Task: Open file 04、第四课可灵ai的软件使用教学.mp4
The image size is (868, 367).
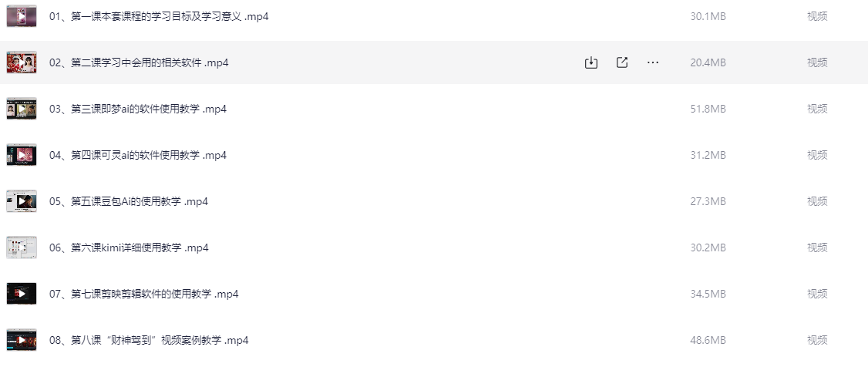Action: [x=138, y=155]
